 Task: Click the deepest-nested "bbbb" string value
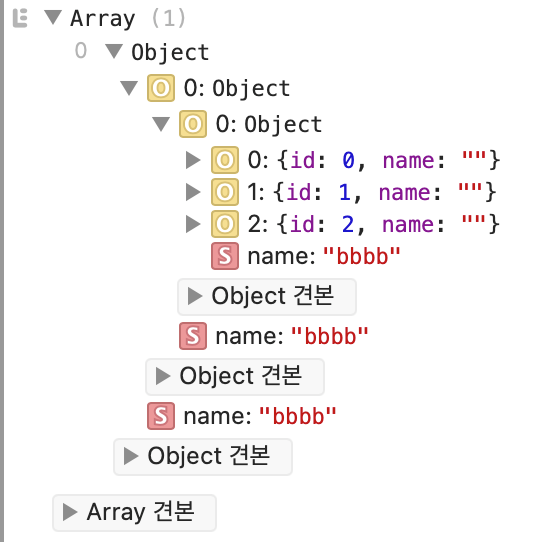(362, 256)
